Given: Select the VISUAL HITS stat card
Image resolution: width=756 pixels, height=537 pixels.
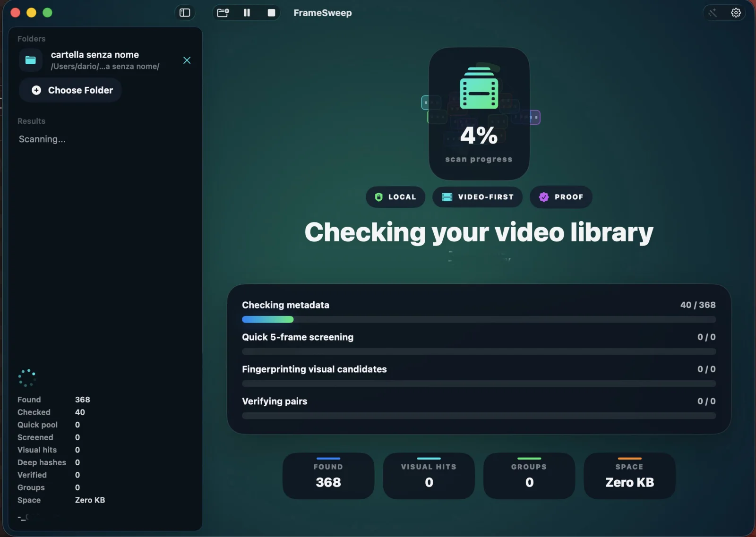Looking at the screenshot, I should click(x=429, y=476).
